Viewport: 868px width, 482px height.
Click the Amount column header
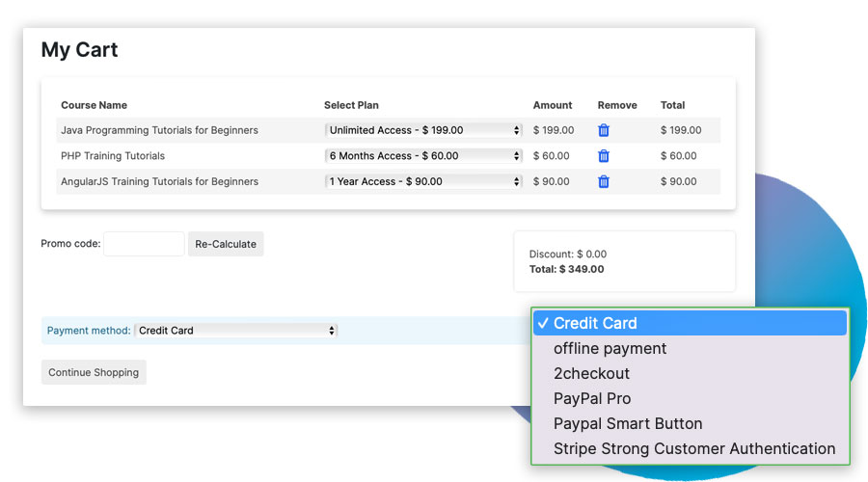tap(553, 105)
